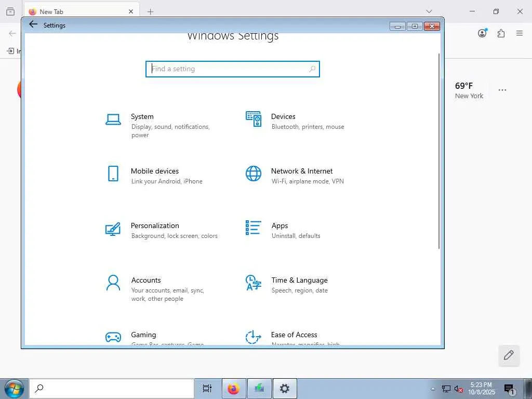Click 'Wi-Fi, airplane mode, VPN' description
The image size is (532, 399).
(308, 181)
